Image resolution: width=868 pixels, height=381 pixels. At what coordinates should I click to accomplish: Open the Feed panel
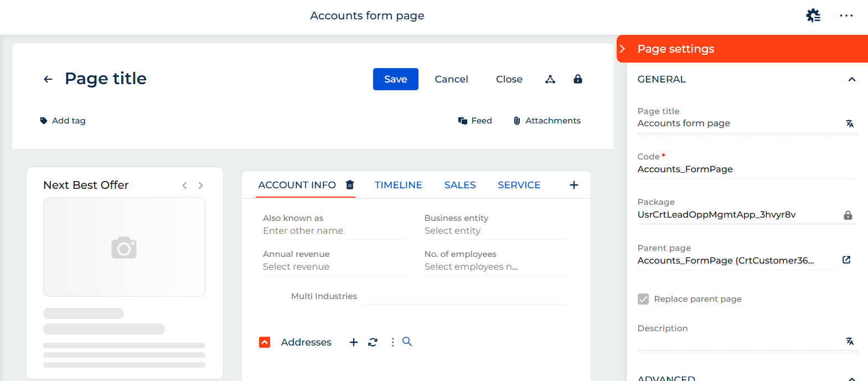click(x=475, y=121)
